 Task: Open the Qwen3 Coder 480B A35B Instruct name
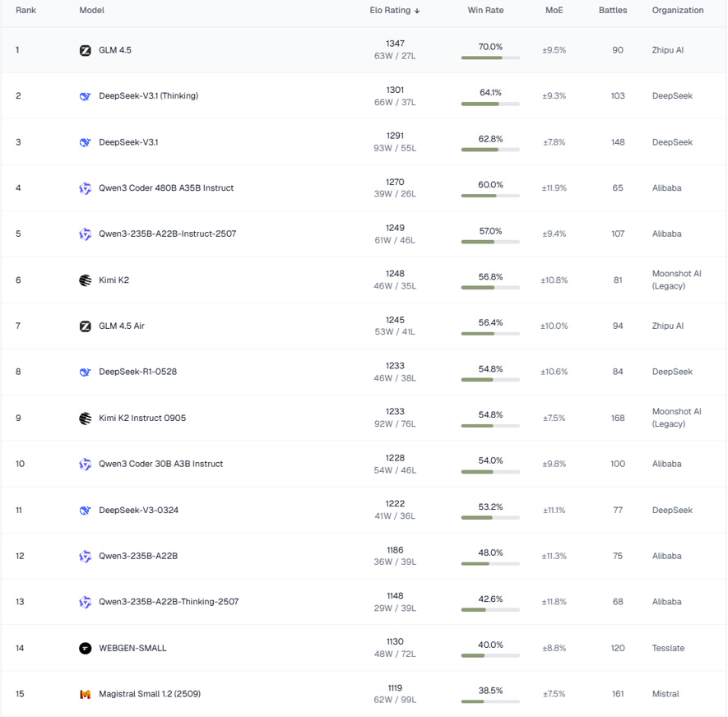click(166, 188)
